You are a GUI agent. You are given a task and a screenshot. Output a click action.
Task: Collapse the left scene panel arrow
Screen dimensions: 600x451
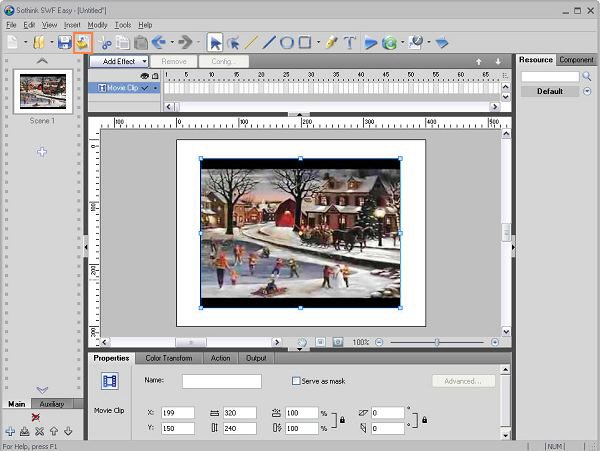86,247
